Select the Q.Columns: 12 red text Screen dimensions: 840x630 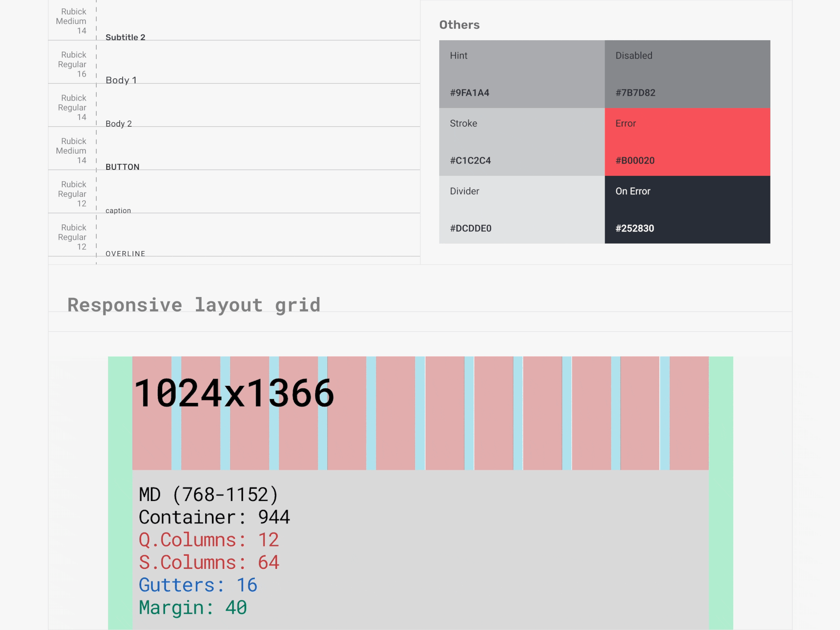pos(208,540)
